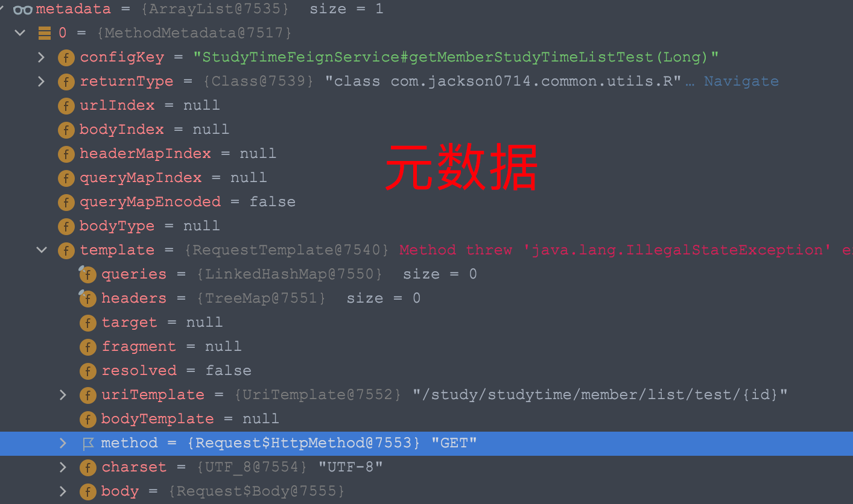
Task: Select the method = GET row
Action: click(426, 443)
